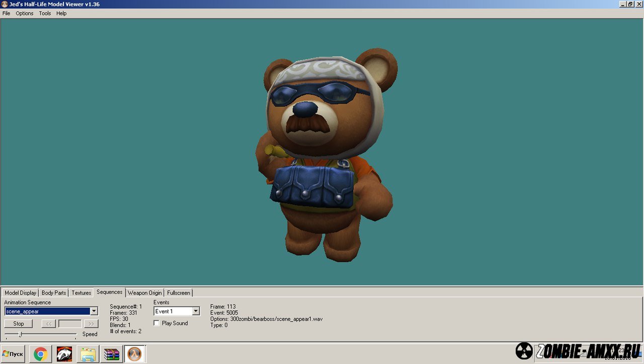Click the Sequence#: 1 text
Image resolution: width=644 pixels, height=364 pixels.
coord(126,307)
